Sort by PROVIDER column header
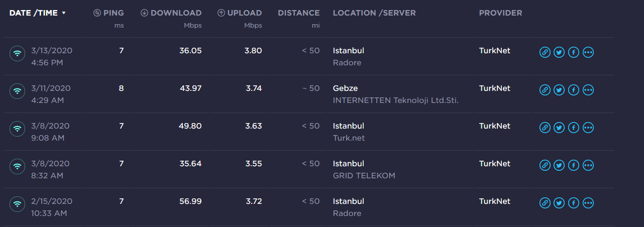The image size is (644, 227). [500, 13]
